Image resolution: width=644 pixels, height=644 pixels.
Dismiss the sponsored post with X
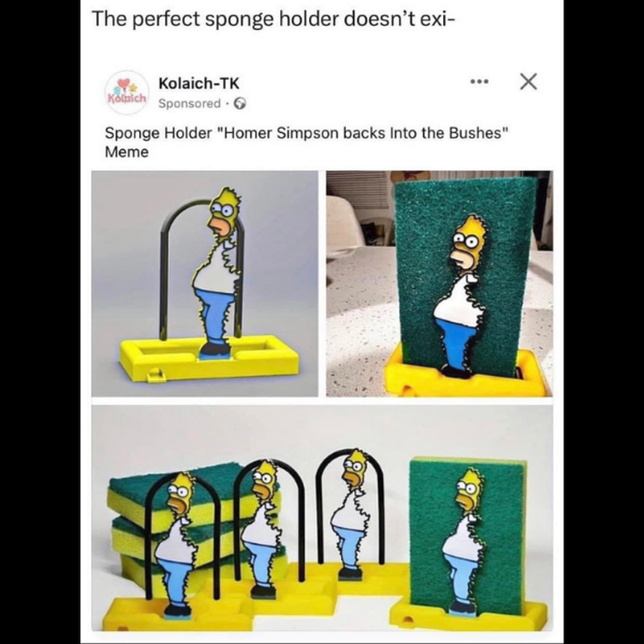point(528,82)
